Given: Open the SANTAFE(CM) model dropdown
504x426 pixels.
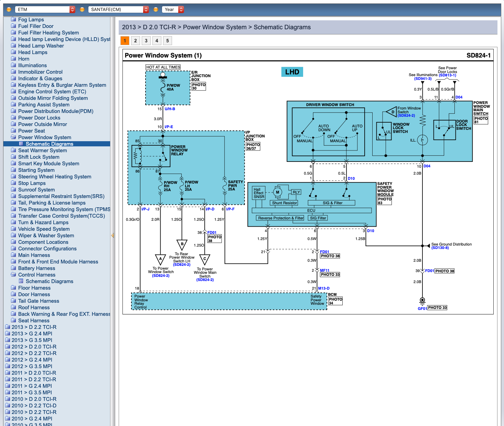Looking at the screenshot, I should (x=118, y=10).
